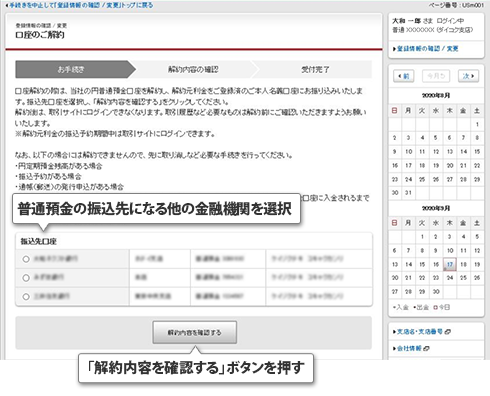
Task: Click the ページ番号 label at top right
Action: click(456, 5)
